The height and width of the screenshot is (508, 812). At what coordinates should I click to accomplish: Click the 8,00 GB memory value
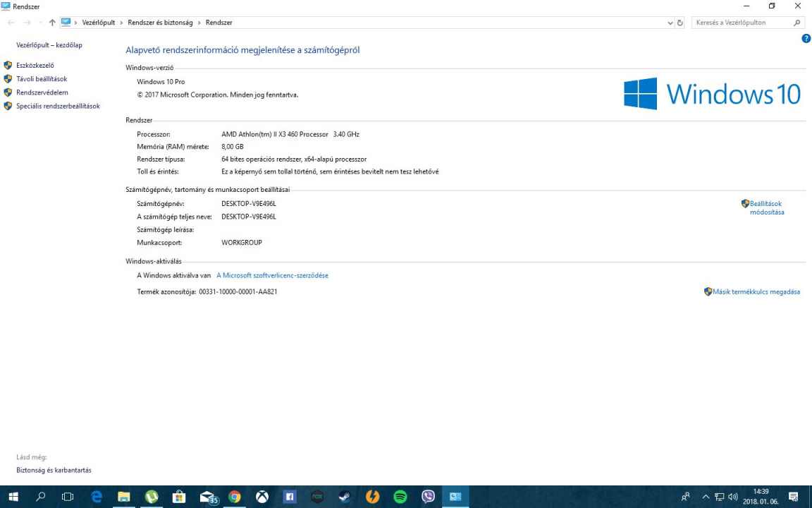pos(233,147)
